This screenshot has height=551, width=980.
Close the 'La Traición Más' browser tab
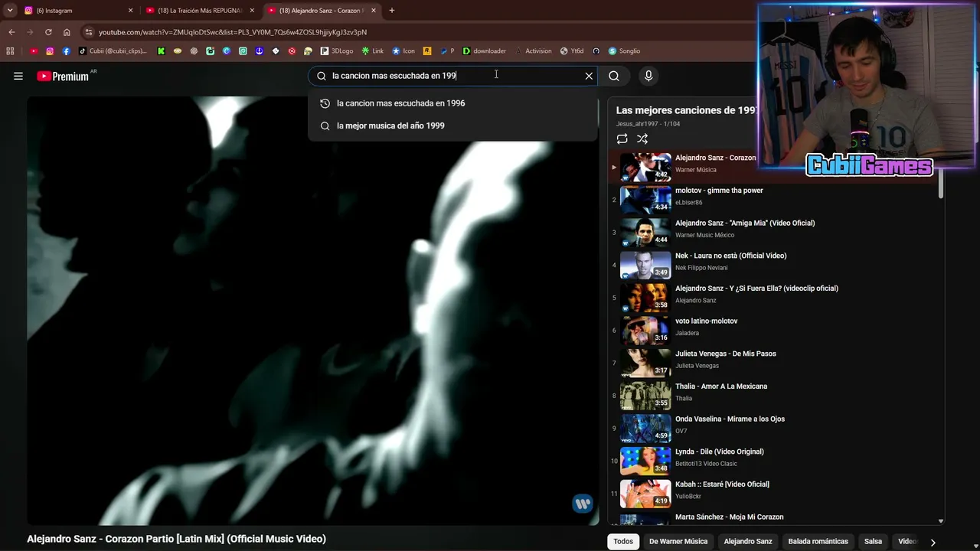click(252, 11)
